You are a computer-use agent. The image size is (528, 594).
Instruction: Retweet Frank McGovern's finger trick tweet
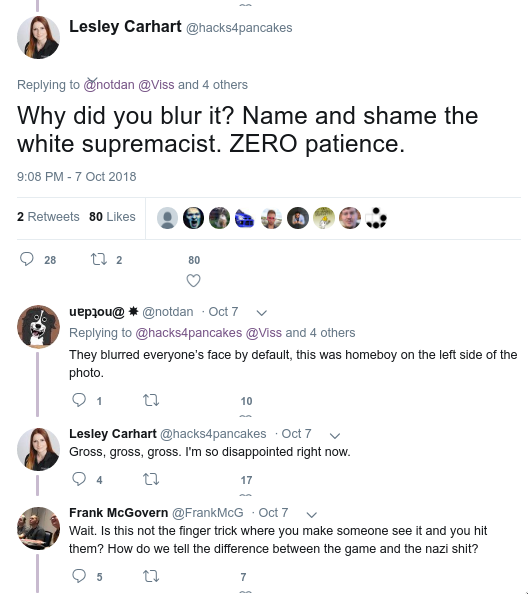(151, 576)
